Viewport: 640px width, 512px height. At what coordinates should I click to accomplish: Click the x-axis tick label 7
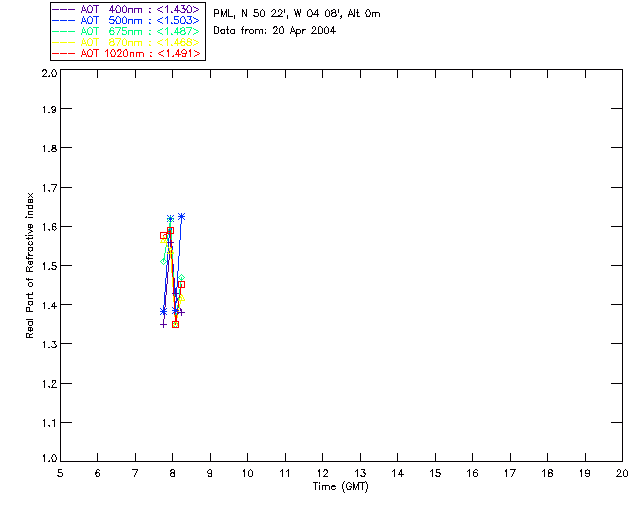tap(135, 473)
